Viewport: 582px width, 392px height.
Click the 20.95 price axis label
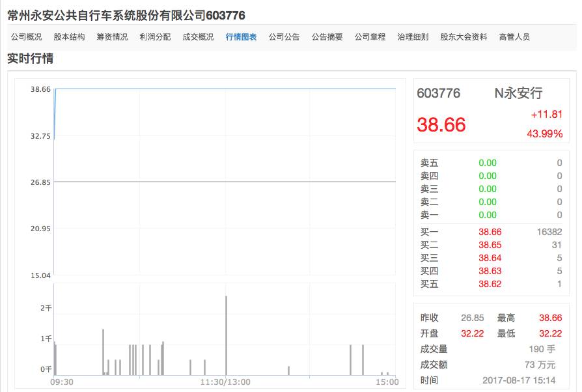[x=40, y=229]
